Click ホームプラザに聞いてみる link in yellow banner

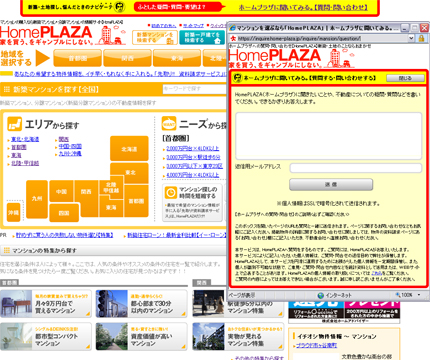303,7
